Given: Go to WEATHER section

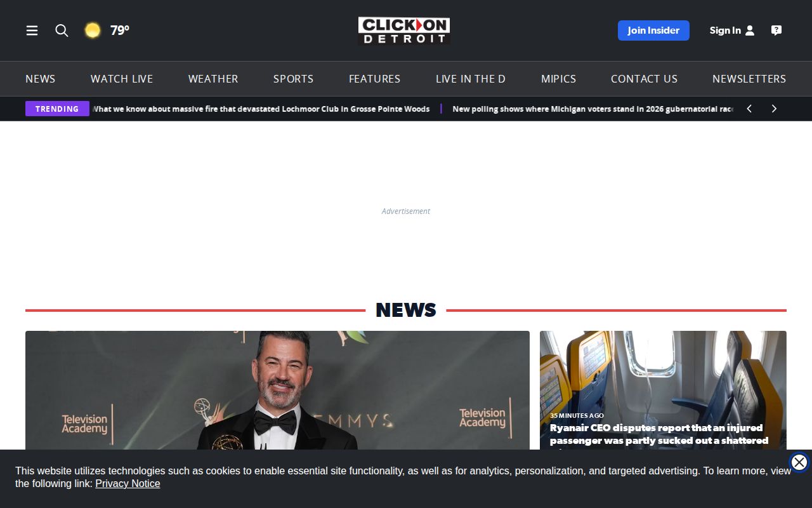Looking at the screenshot, I should click(x=213, y=79).
